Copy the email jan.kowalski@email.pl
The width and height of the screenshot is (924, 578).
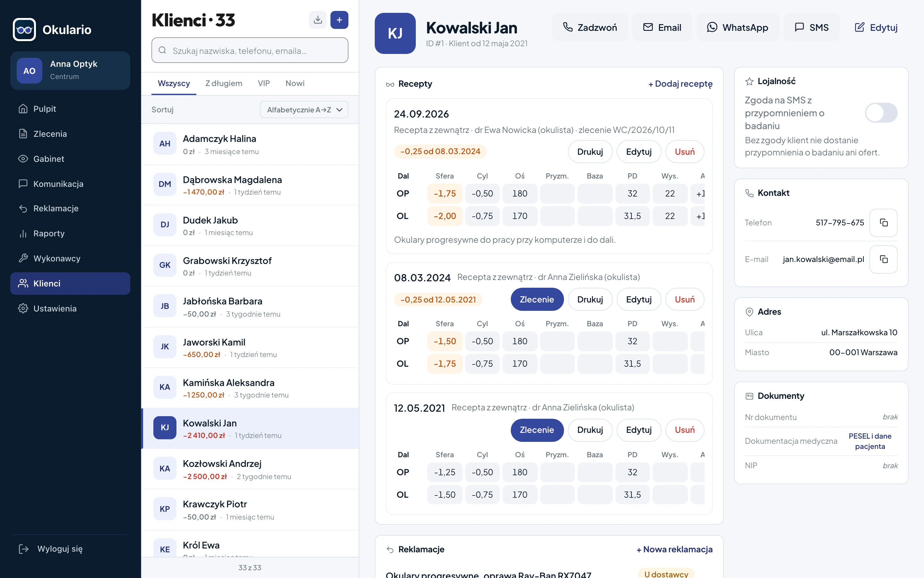click(x=883, y=259)
